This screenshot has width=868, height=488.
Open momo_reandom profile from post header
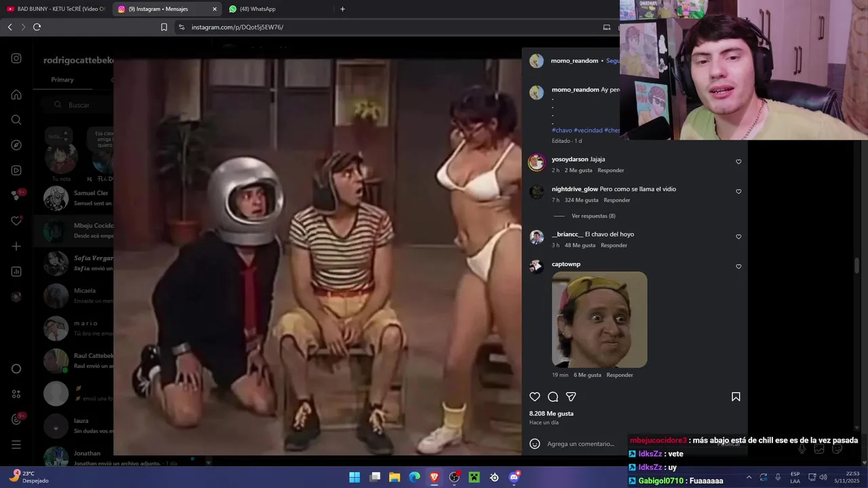coord(574,61)
